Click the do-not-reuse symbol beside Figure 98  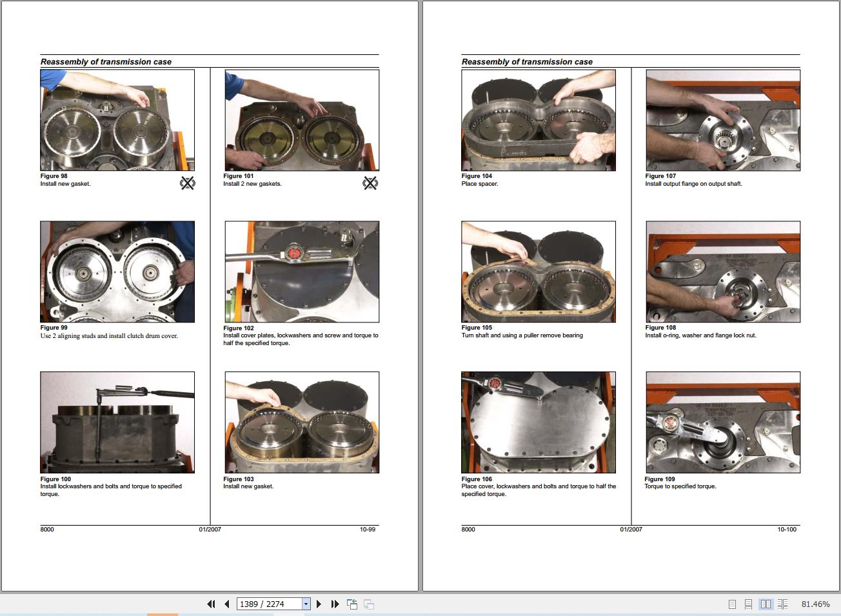tap(187, 183)
